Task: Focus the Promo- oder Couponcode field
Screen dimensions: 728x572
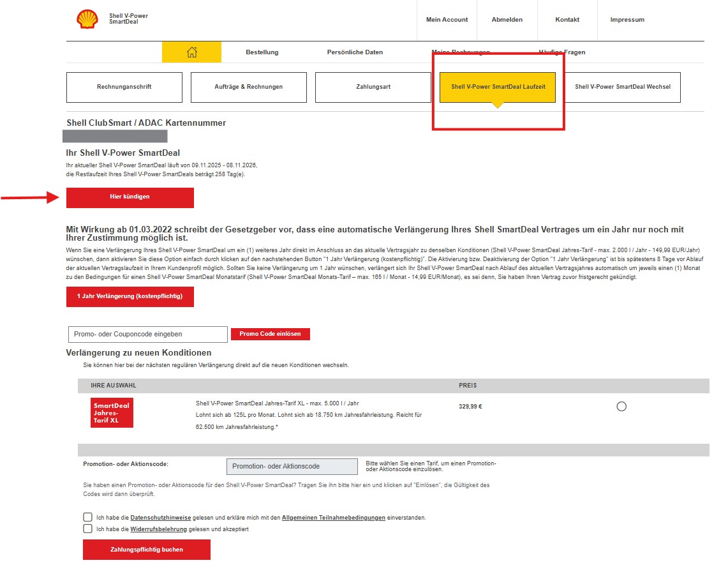Action: [147, 334]
